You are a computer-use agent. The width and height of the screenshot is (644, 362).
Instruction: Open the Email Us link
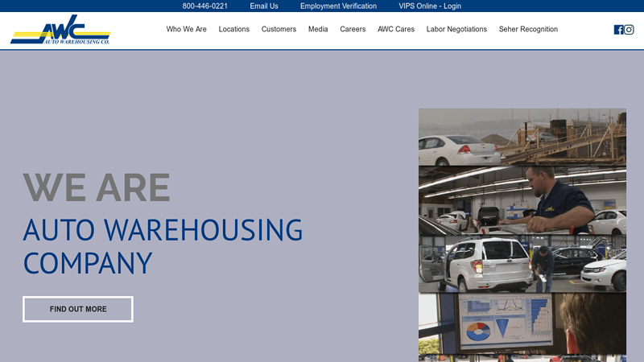tap(264, 6)
